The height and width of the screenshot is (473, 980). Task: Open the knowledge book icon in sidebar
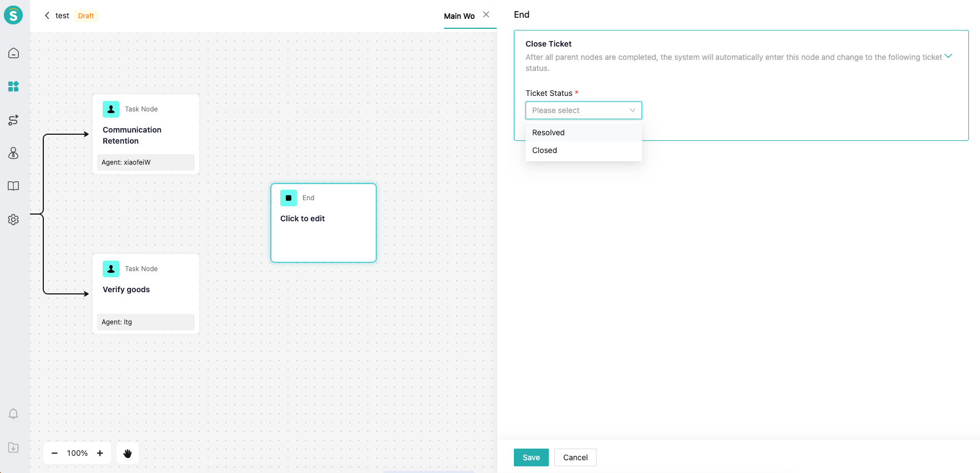point(13,186)
